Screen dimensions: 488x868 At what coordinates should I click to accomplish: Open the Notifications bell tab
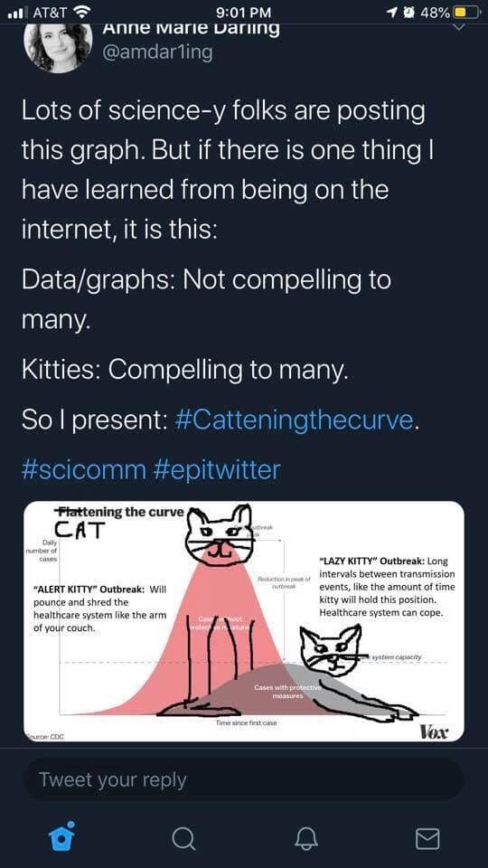[306, 838]
